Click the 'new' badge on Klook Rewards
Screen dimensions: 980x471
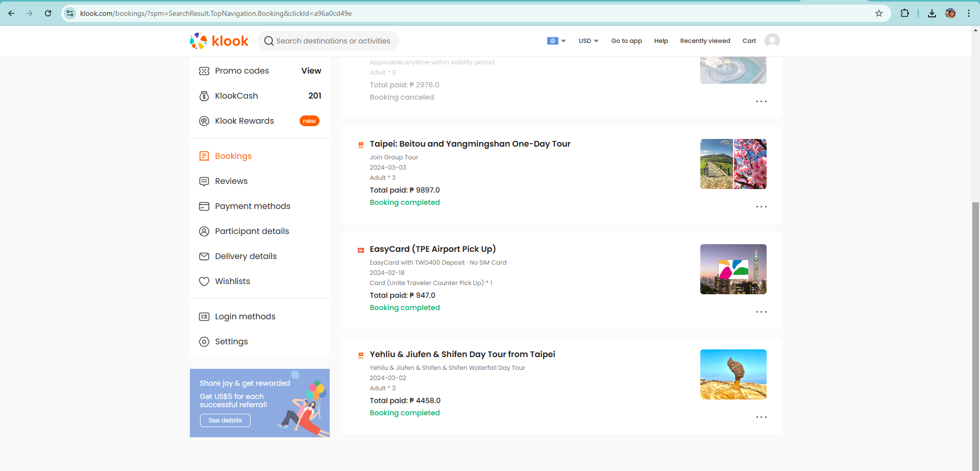tap(309, 121)
